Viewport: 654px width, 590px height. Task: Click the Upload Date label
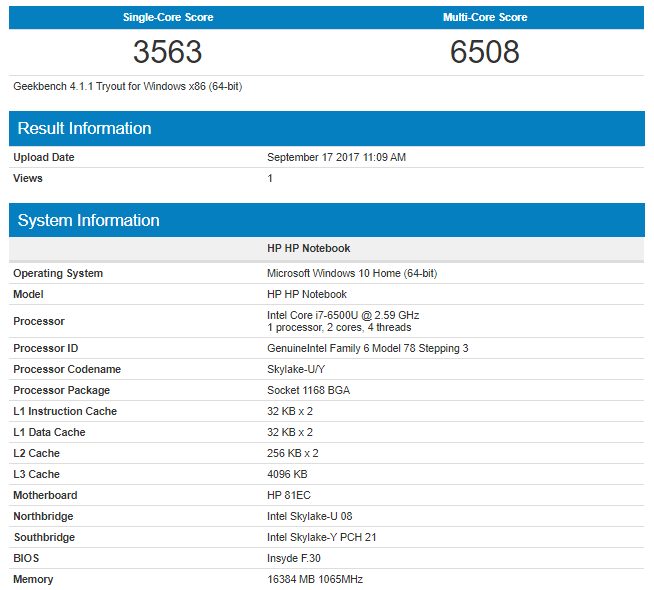(44, 157)
